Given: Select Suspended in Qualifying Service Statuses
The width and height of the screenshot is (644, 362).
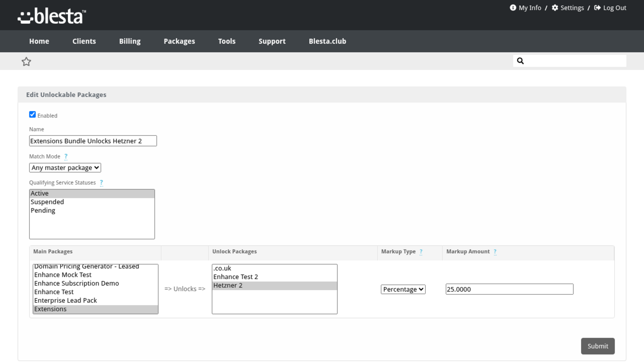Looking at the screenshot, I should click(x=92, y=202).
